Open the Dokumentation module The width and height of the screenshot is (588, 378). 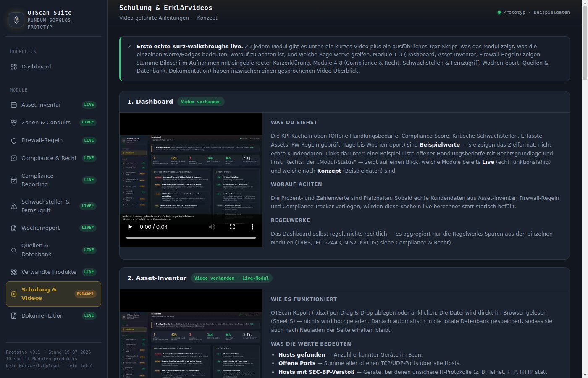53,316
